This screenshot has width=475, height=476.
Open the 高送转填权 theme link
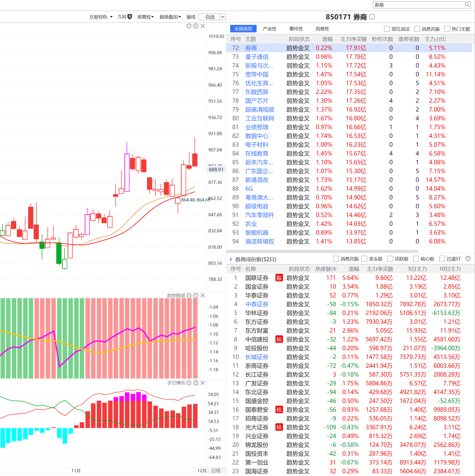tap(260, 241)
